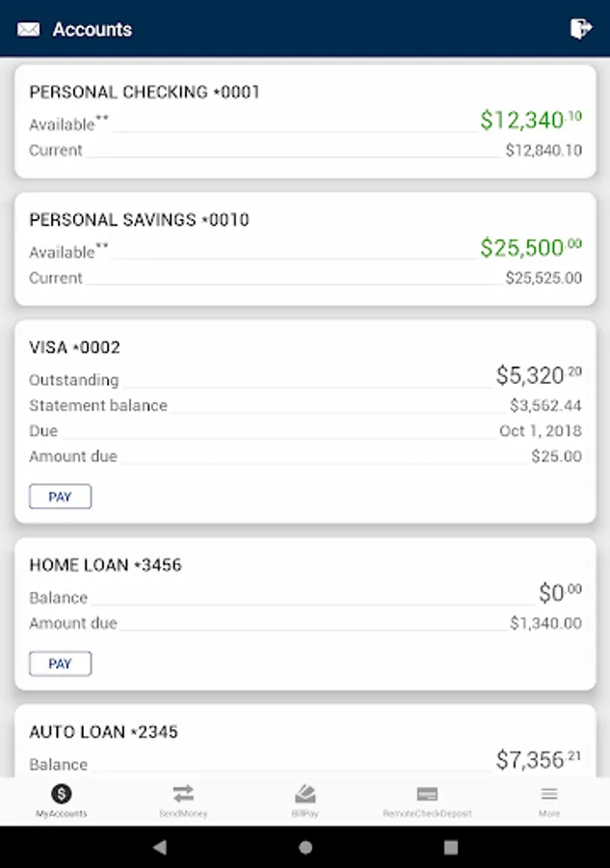Open HOME LOAN *3456 details

(105, 565)
